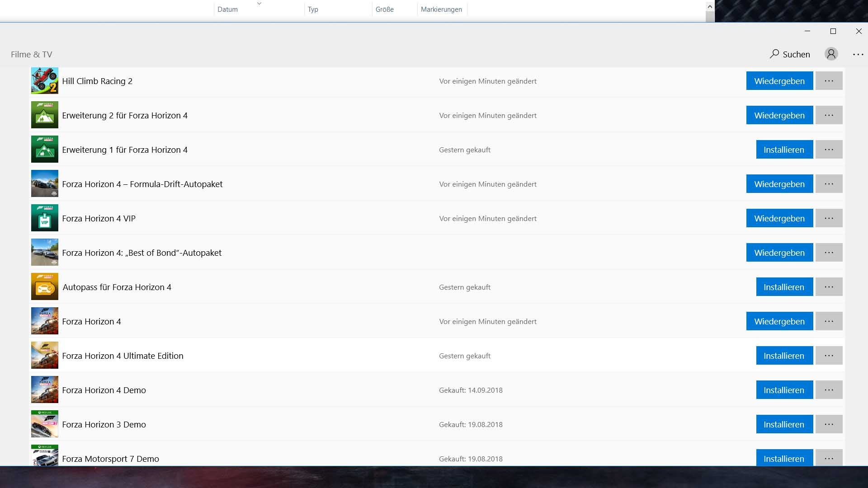This screenshot has width=868, height=488.
Task: Open more options for Hill Climb Racing 2
Action: tap(829, 81)
